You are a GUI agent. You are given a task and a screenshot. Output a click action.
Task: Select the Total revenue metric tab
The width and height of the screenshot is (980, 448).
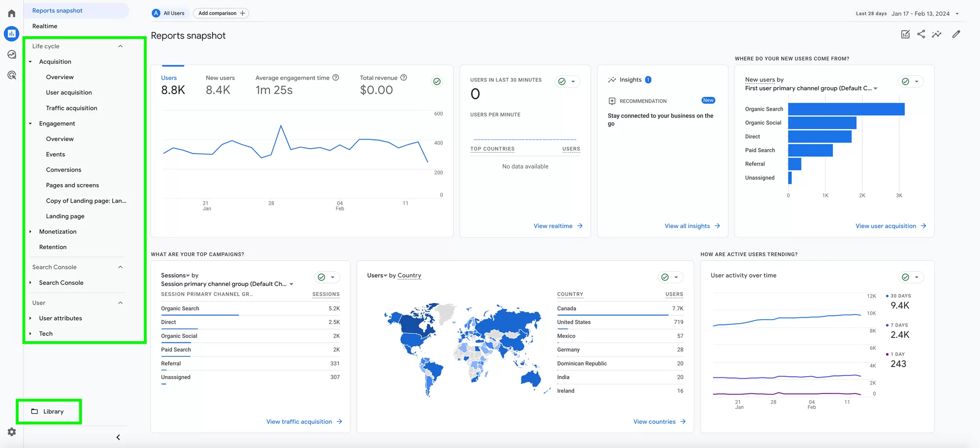pos(383,85)
